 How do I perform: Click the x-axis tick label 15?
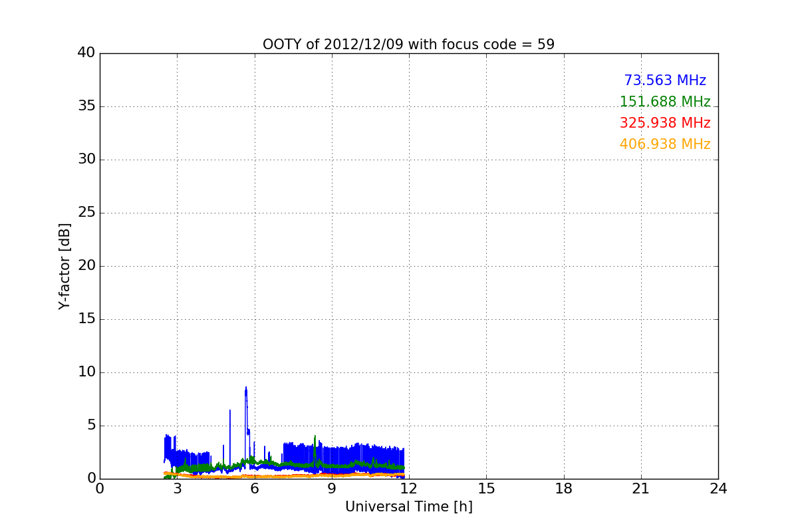click(486, 489)
